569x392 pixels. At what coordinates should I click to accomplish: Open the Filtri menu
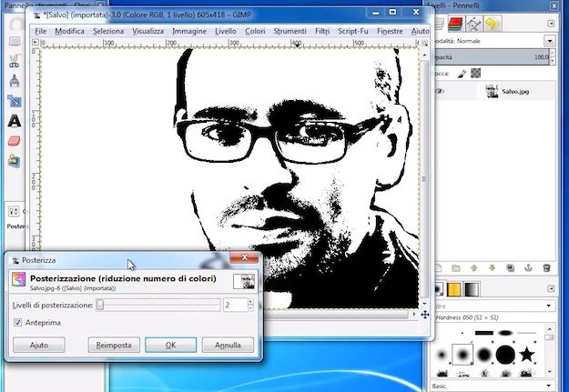point(322,31)
